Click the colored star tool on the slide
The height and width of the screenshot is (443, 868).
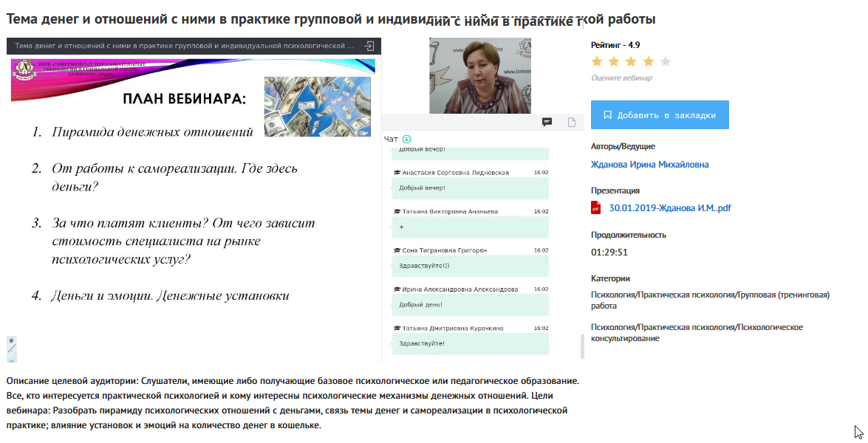tap(11, 342)
